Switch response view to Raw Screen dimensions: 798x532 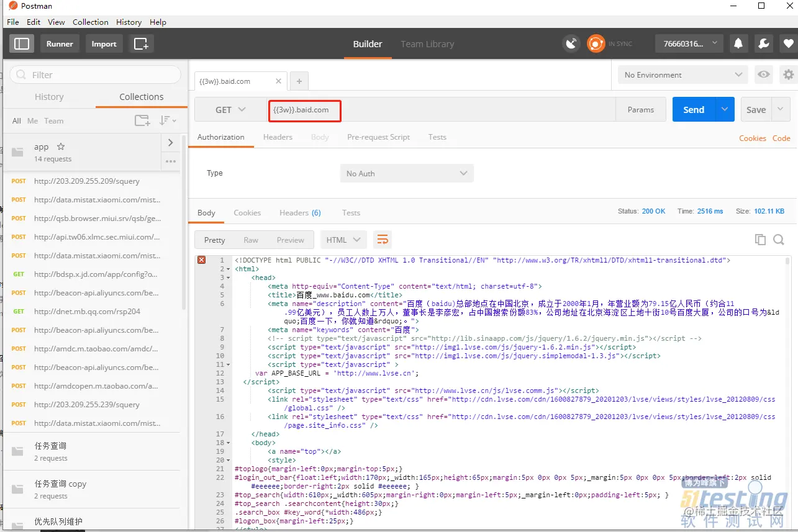click(x=251, y=240)
